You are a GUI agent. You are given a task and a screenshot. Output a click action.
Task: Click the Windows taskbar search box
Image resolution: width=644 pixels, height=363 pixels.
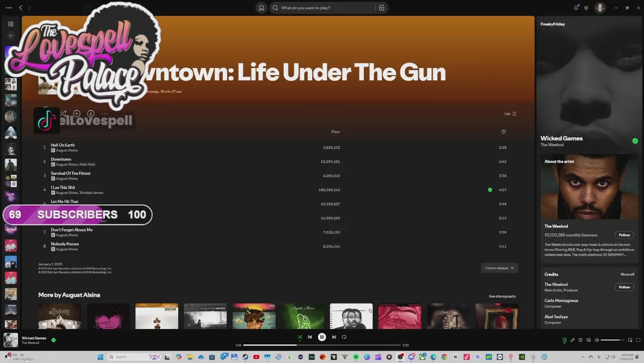point(134,357)
